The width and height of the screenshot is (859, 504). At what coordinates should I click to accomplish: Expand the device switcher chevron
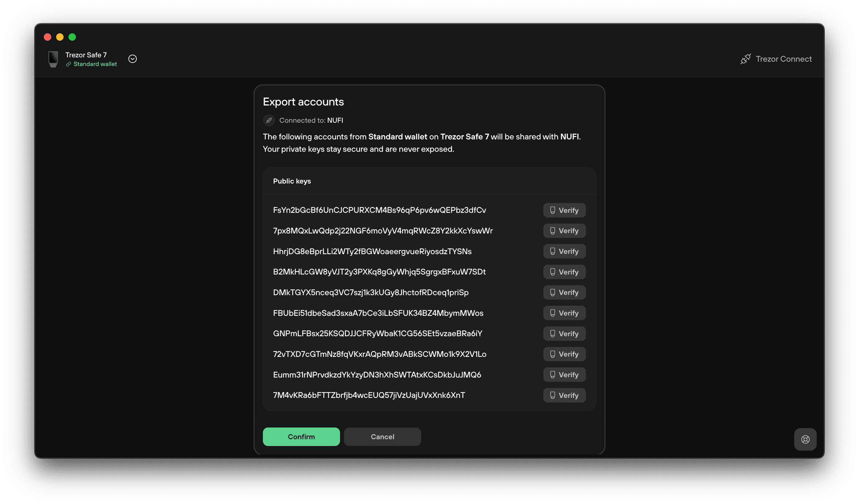pyautogui.click(x=133, y=59)
